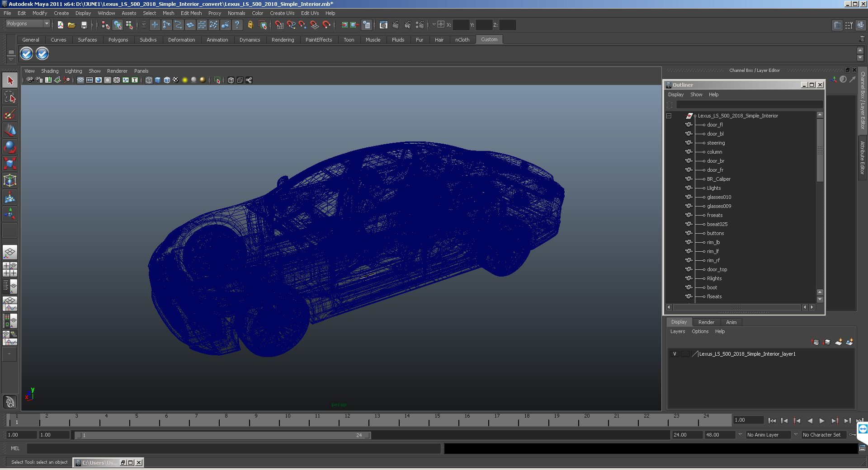Click the first checkmark shelf button

coord(27,54)
